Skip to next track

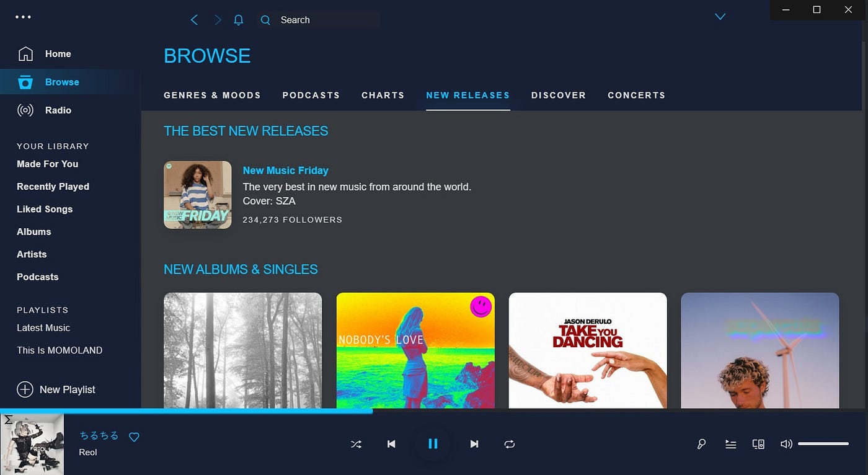pyautogui.click(x=474, y=444)
